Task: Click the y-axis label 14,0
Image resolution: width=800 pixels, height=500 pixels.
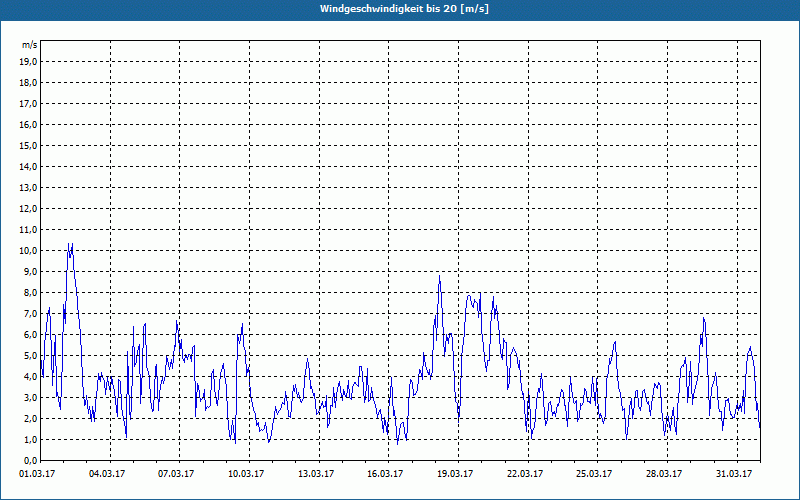Action: pyautogui.click(x=28, y=166)
